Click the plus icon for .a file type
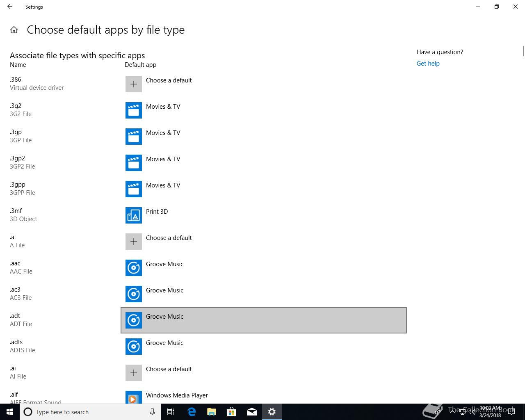The height and width of the screenshot is (420, 525). (x=134, y=242)
